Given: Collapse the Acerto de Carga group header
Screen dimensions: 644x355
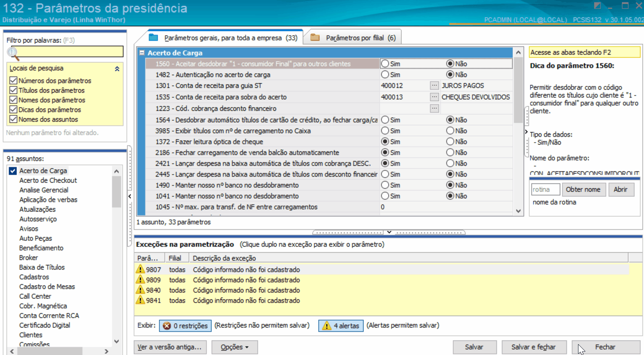Looking at the screenshot, I should pyautogui.click(x=142, y=53).
